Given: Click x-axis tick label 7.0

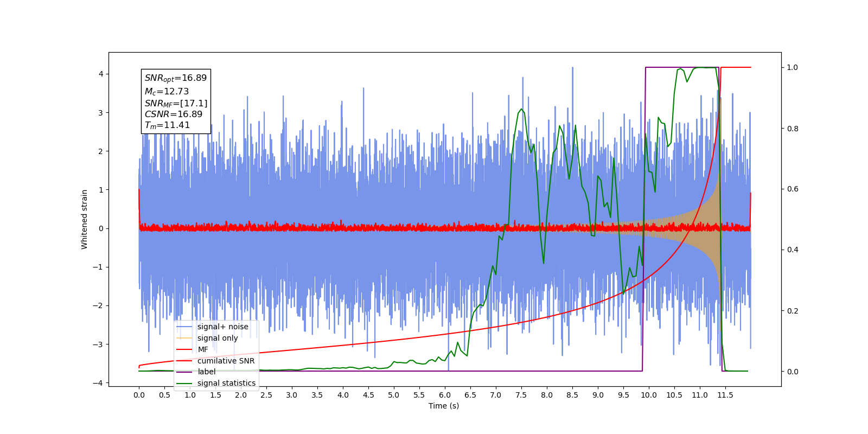Looking at the screenshot, I should coord(496,395).
